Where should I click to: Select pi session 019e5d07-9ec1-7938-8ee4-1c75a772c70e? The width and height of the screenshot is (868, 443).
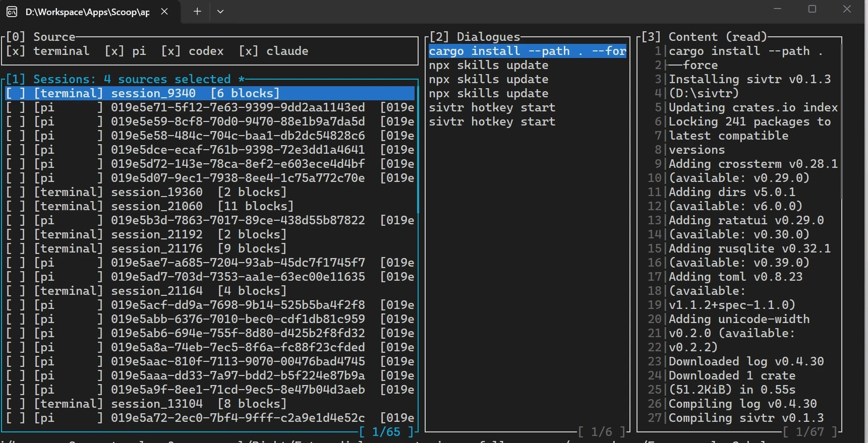[x=210, y=178]
